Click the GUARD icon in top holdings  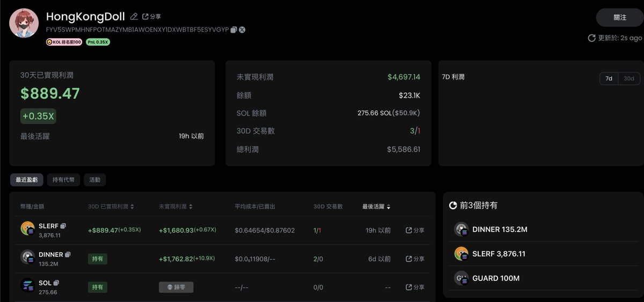click(x=462, y=278)
